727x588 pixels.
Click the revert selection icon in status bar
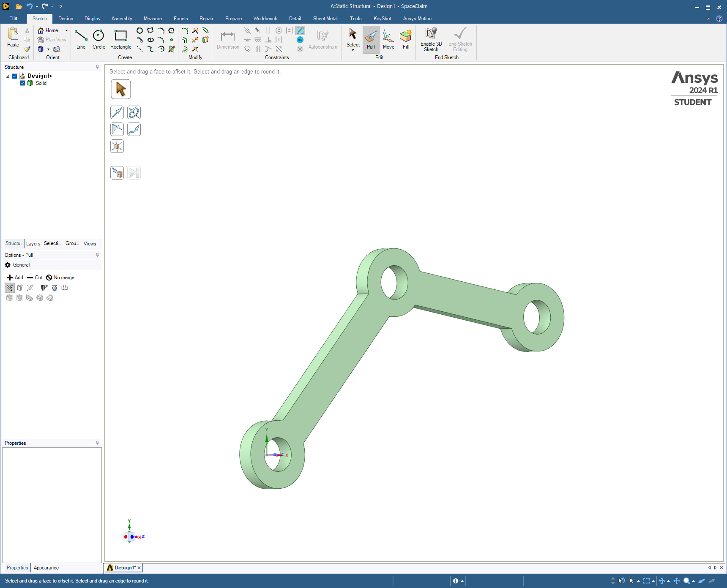point(622,581)
